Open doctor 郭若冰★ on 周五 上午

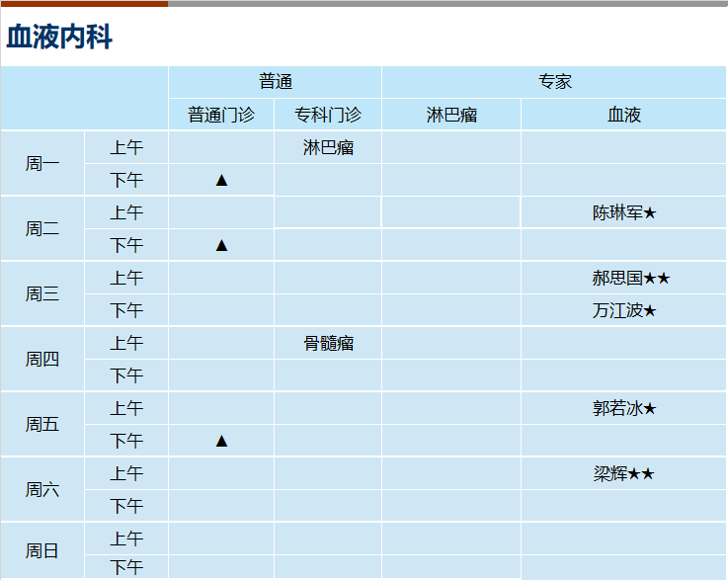(624, 409)
